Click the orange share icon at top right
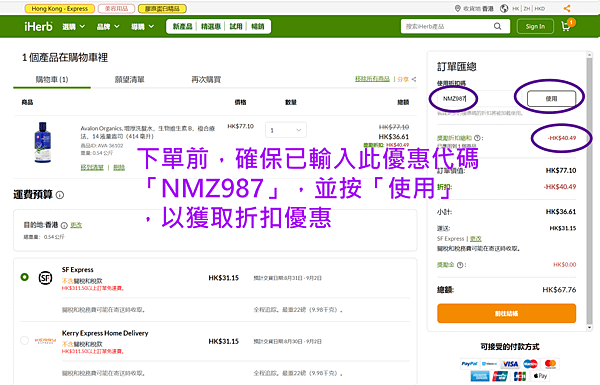 click(x=567, y=8)
